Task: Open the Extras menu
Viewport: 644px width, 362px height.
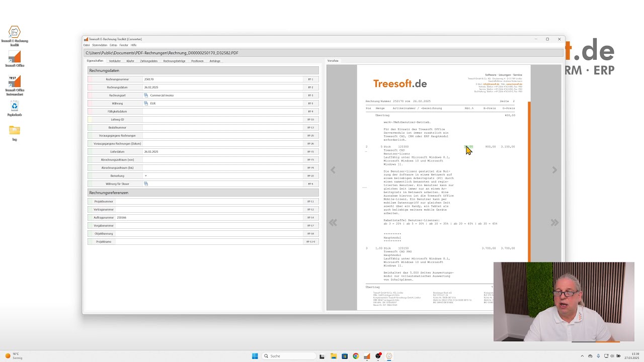Action: (113, 45)
